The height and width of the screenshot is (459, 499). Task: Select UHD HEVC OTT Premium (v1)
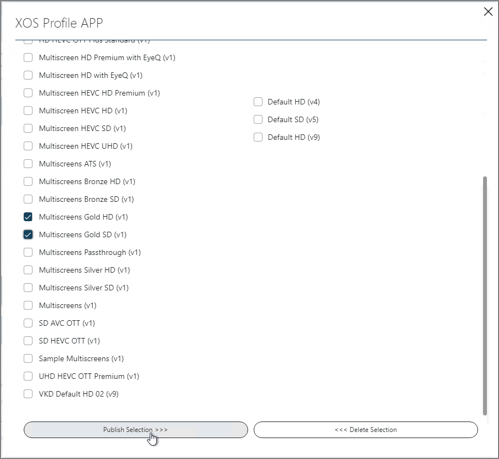coord(28,376)
